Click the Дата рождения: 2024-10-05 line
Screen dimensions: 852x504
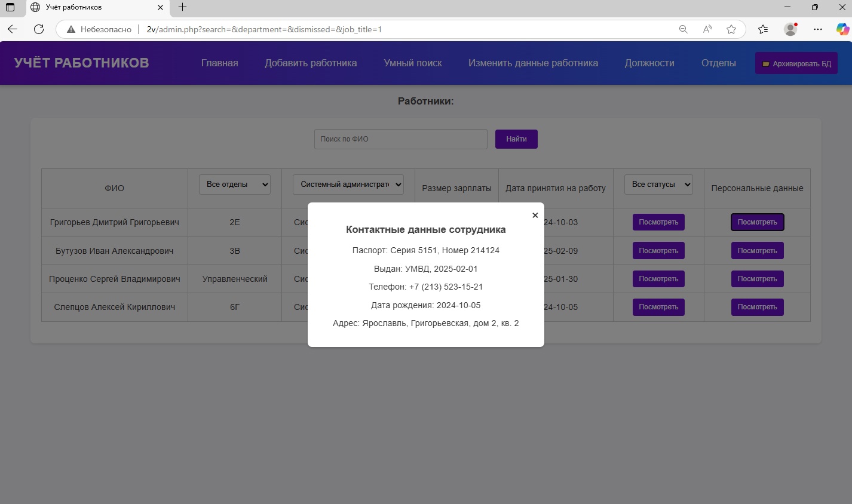(426, 305)
